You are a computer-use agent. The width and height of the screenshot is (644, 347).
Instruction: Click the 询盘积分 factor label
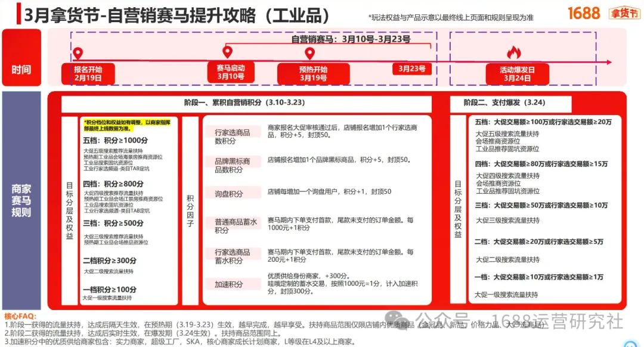(x=228, y=194)
